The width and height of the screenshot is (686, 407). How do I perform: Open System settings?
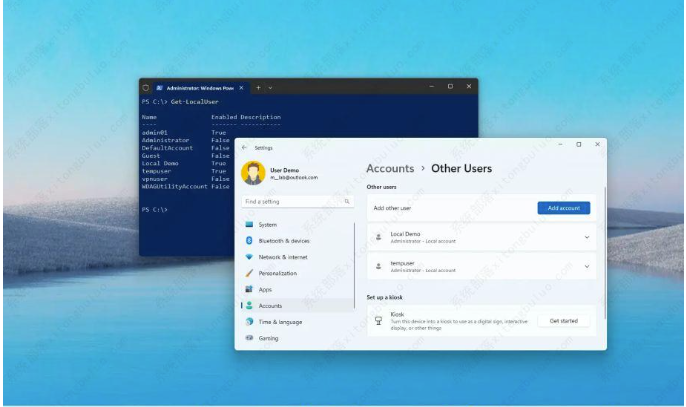[298, 225]
